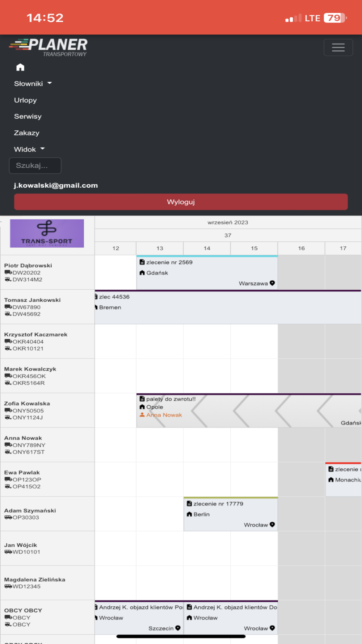This screenshot has width=362, height=644.
Task: Open the Planer Transportowy logo
Action: click(48, 47)
